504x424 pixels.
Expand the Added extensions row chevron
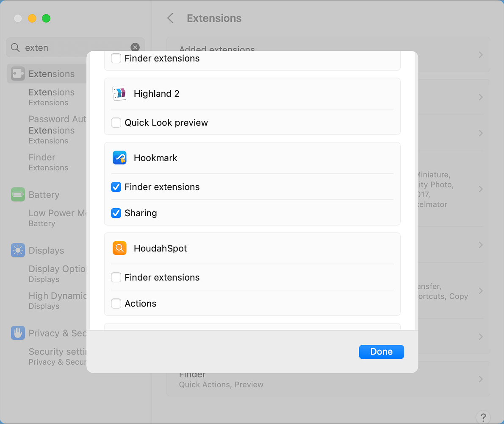click(481, 55)
